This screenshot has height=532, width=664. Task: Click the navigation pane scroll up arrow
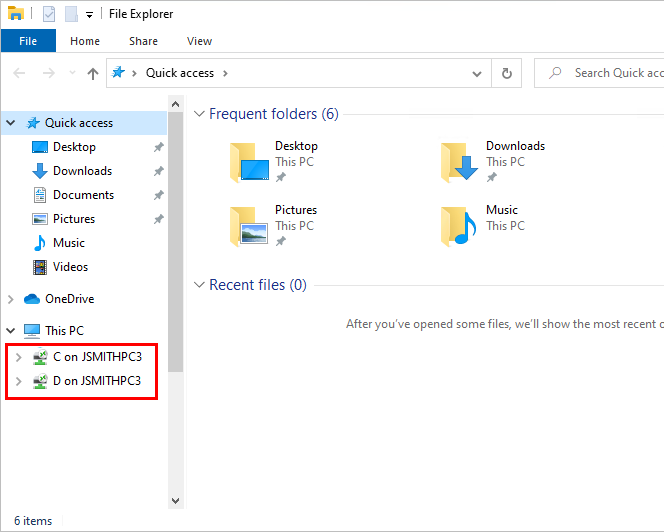tap(176, 104)
